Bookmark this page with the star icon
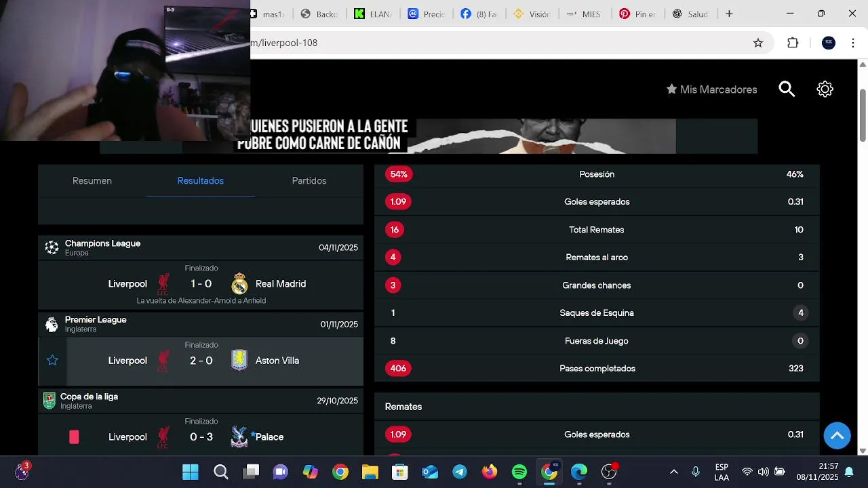This screenshot has height=488, width=868. [758, 43]
